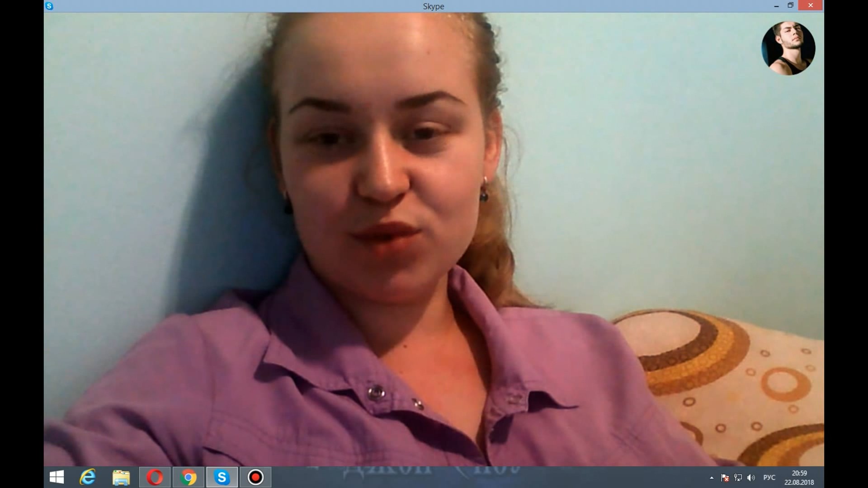Open the network status tray icon
This screenshot has height=488, width=868.
point(738,478)
